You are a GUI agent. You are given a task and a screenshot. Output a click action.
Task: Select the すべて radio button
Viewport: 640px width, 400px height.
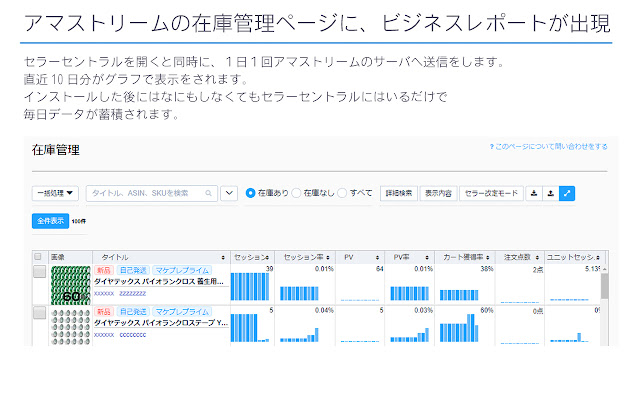342,193
